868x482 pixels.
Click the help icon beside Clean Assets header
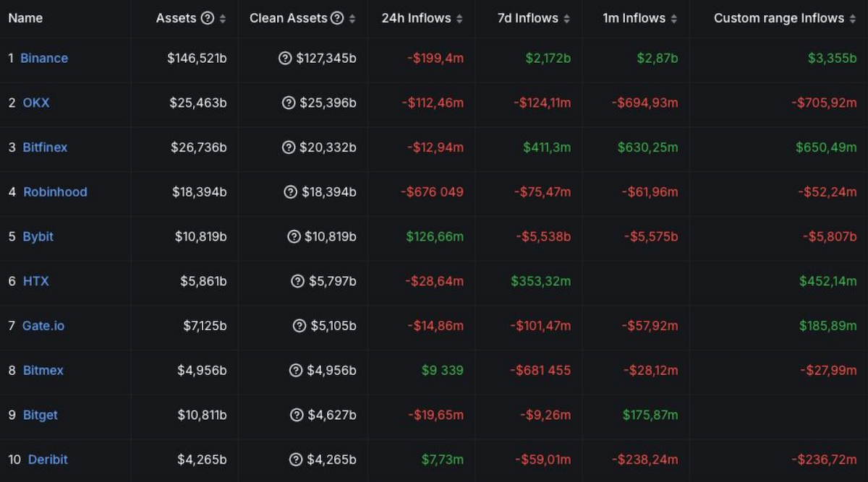coord(337,18)
